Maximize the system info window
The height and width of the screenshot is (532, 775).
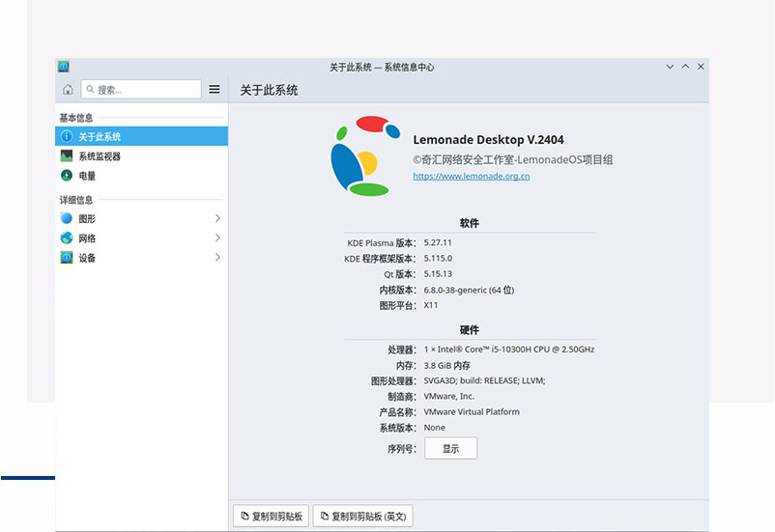tap(685, 67)
